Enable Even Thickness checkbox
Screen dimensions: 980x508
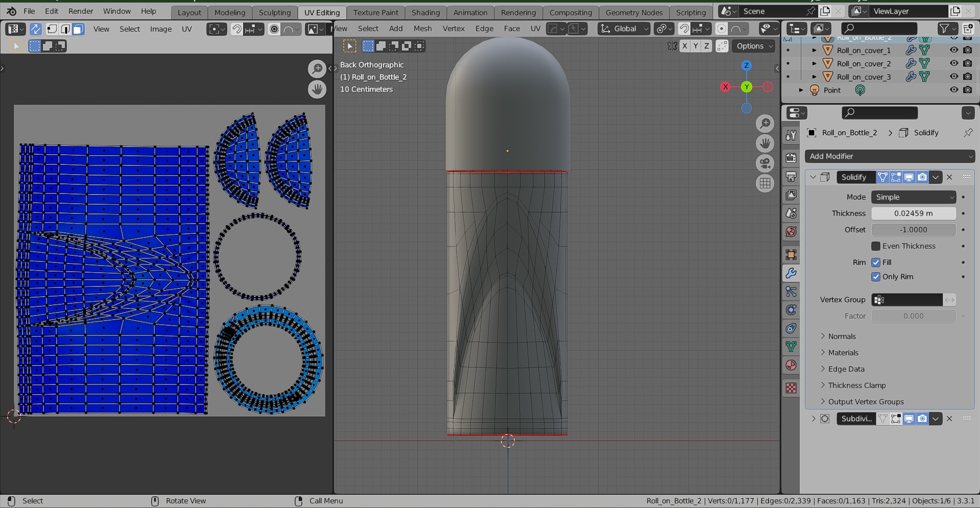click(x=876, y=246)
